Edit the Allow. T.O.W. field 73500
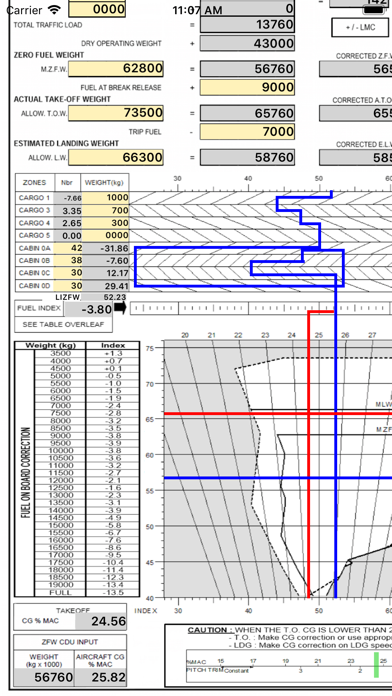 (116, 113)
